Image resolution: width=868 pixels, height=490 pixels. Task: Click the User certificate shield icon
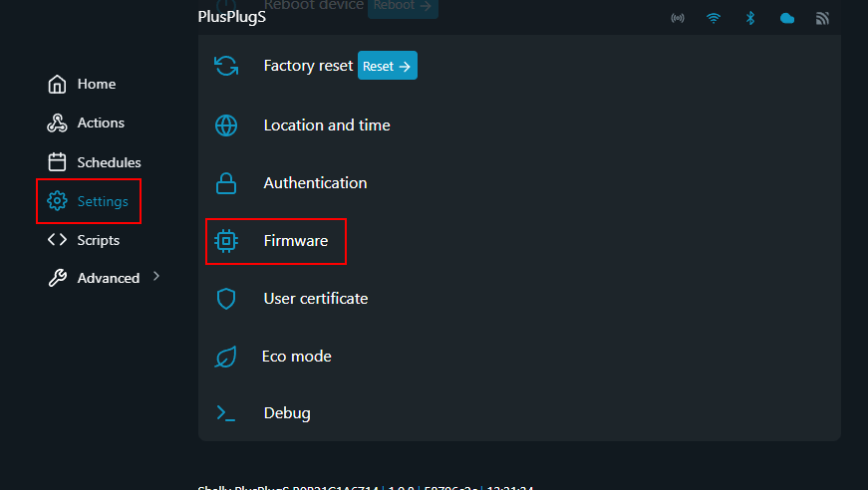tap(226, 299)
